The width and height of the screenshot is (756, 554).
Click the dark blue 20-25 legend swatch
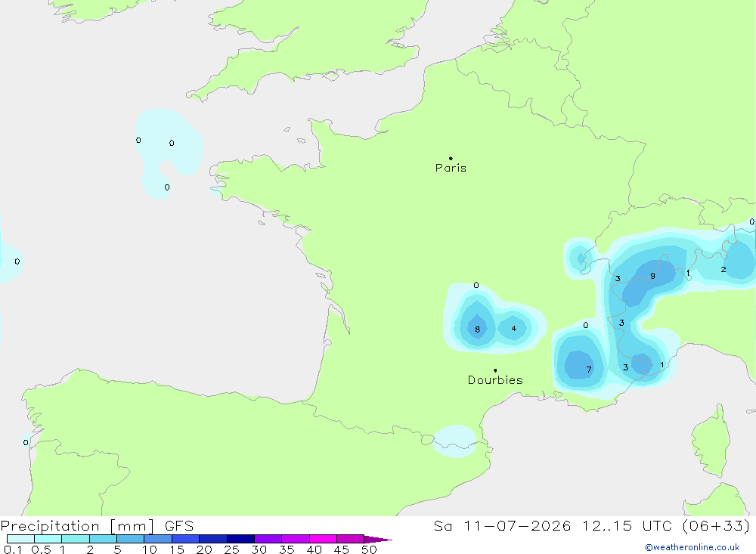click(x=212, y=539)
